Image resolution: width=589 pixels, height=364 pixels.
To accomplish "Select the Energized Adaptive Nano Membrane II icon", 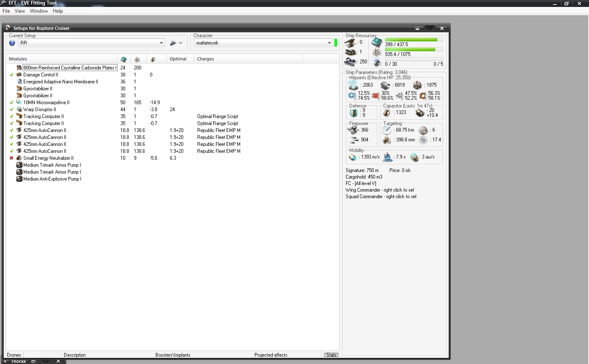I will pyautogui.click(x=19, y=82).
